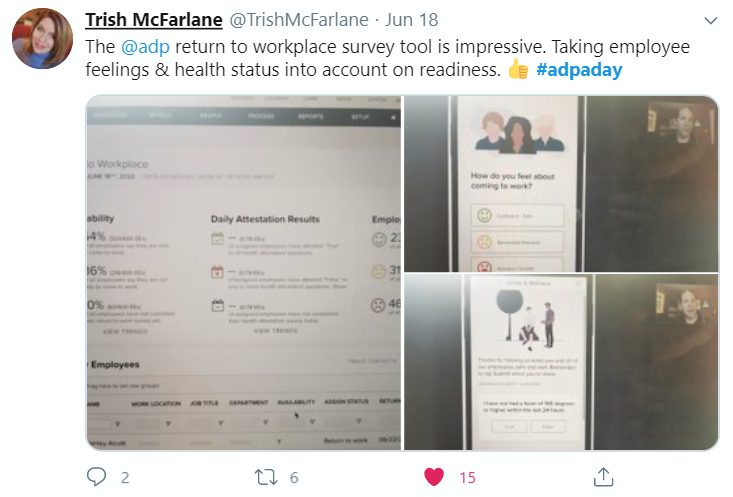Click the reply count 2
Image resolution: width=733 pixels, height=497 pixels.
(x=125, y=477)
